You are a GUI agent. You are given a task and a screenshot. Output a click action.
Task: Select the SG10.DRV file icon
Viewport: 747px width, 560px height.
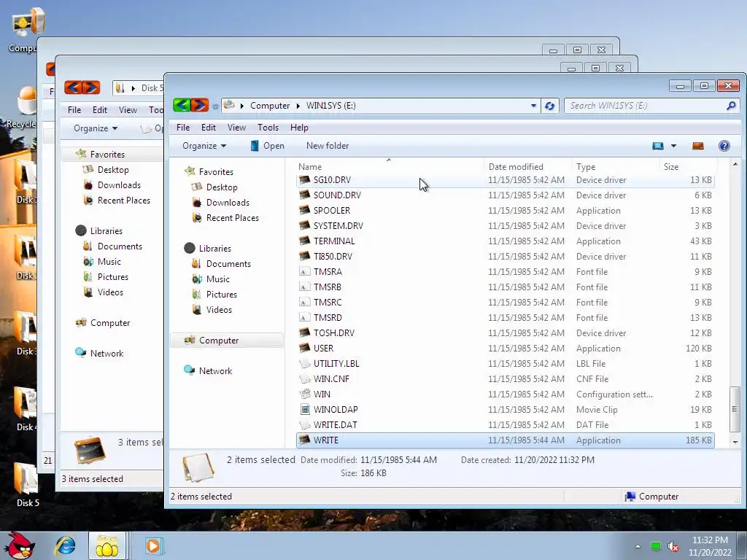coord(304,180)
